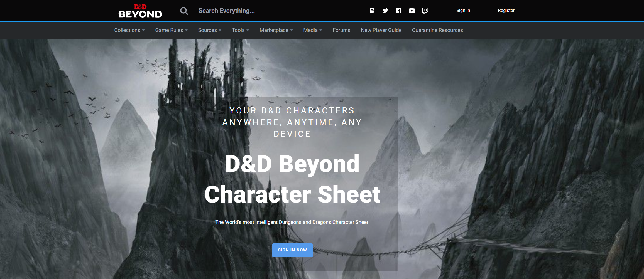Viewport: 644px width, 279px height.
Task: Open the Discord icon in the header
Action: (x=372, y=11)
